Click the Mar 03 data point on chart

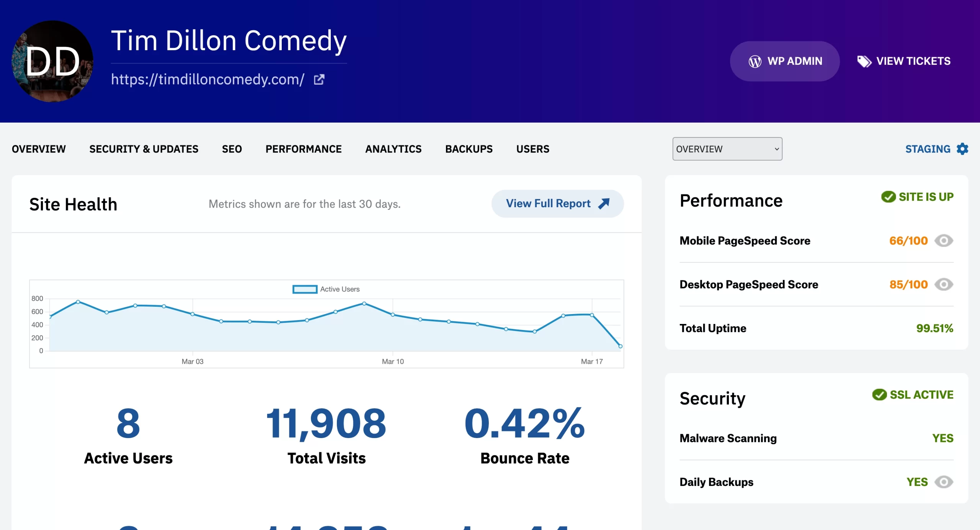coord(193,314)
